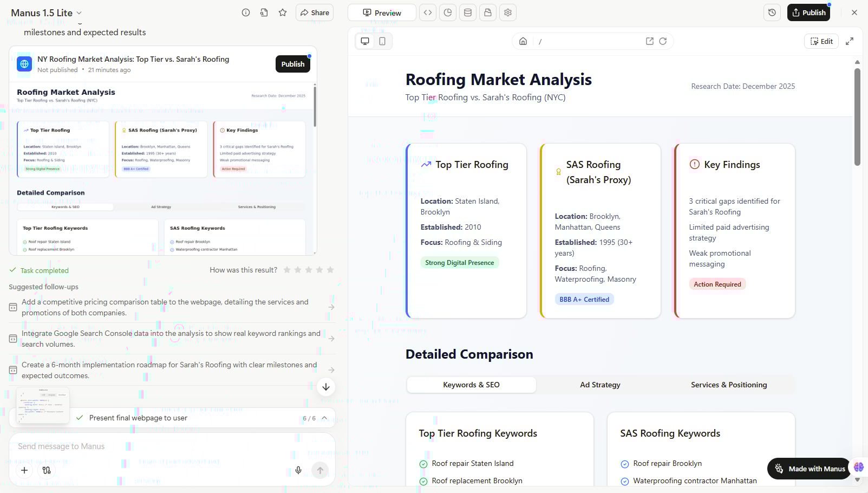The height and width of the screenshot is (493, 868).
Task: Expand preview to fullscreen
Action: 850,41
